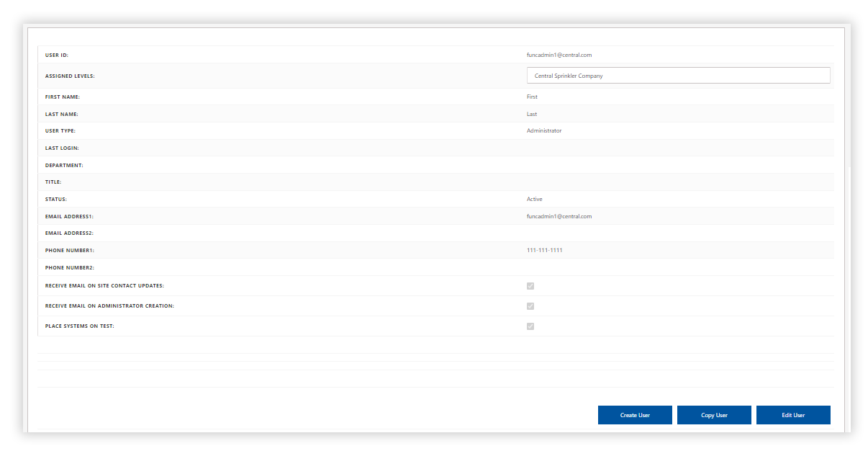This screenshot has width=868, height=464.
Task: Toggle Receive Email on Site Contact Updates checkbox
Action: click(530, 286)
